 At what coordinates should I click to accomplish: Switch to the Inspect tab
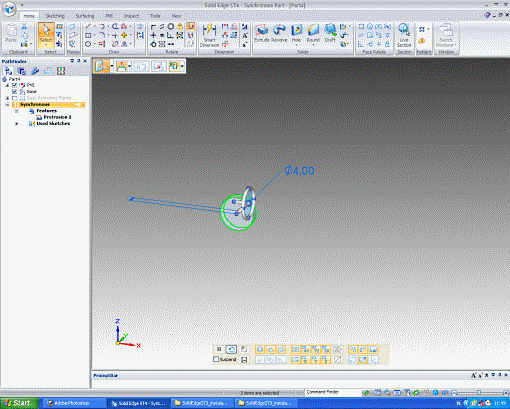131,16
